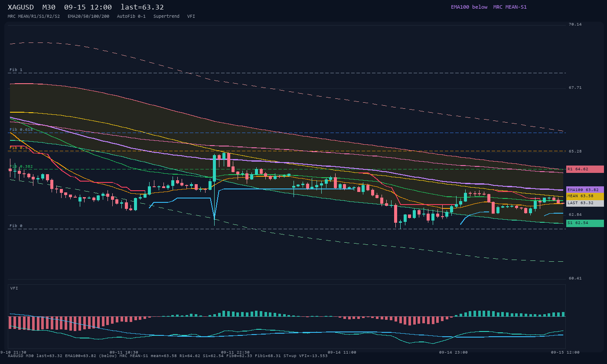607x364 pixels.
Task: Click the 09-15 12:00 timestamp in the title
Action: pos(88,7)
